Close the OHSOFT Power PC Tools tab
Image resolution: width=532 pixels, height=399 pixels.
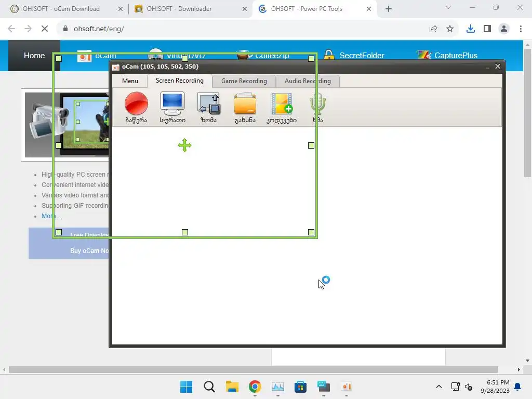coord(369,9)
